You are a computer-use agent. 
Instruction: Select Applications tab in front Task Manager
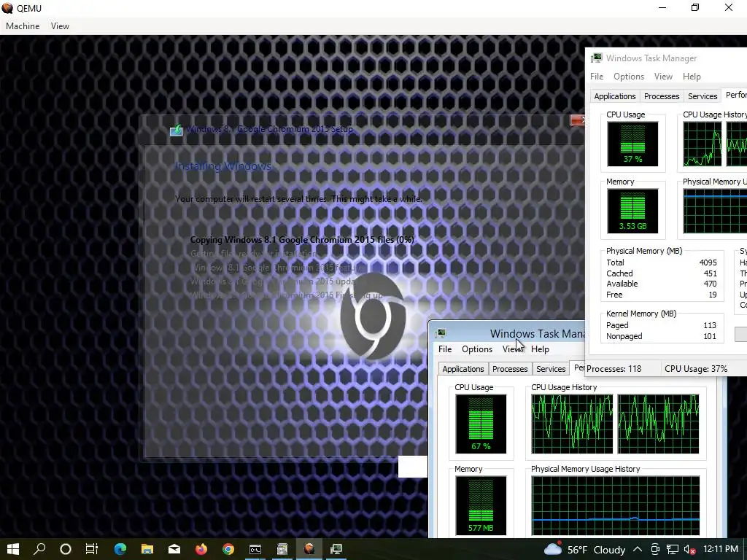pyautogui.click(x=463, y=369)
